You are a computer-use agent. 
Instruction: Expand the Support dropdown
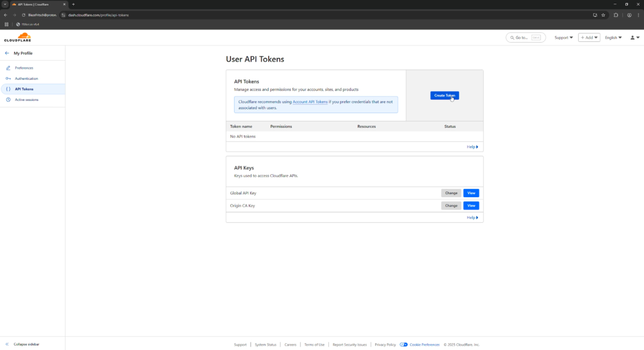(x=563, y=37)
